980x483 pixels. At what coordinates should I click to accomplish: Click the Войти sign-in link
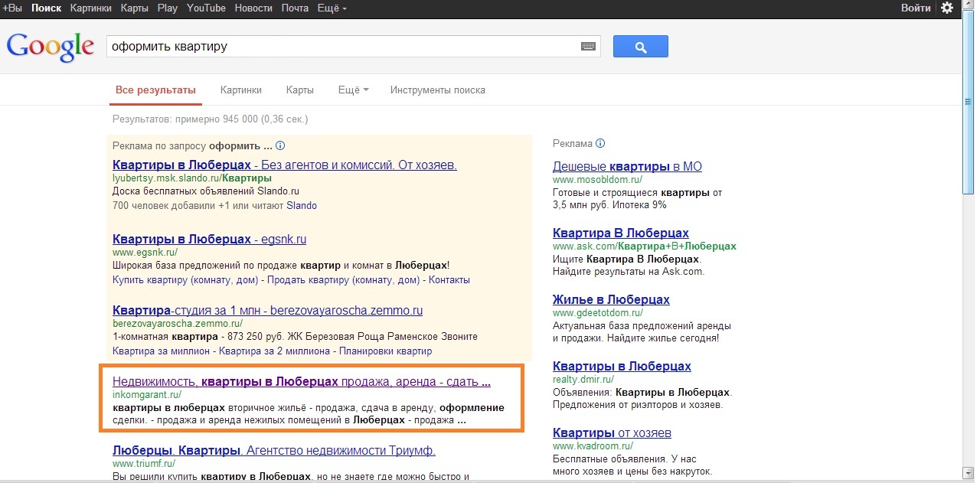click(916, 8)
